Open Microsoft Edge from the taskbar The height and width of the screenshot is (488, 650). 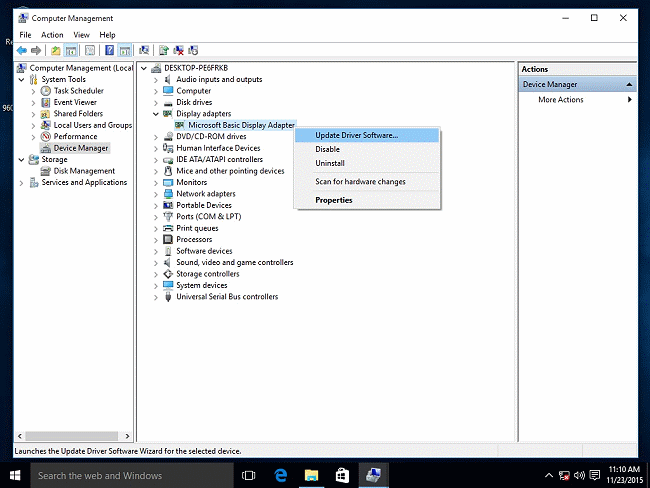coord(281,475)
